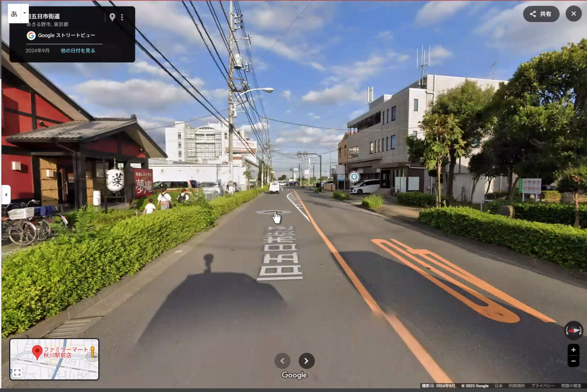Open 他の日付を見る link
587x392 pixels.
click(x=78, y=51)
